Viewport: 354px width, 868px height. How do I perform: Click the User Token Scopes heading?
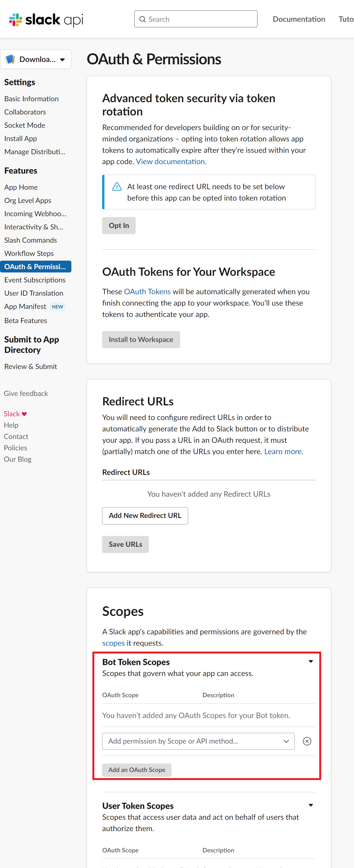point(138,806)
